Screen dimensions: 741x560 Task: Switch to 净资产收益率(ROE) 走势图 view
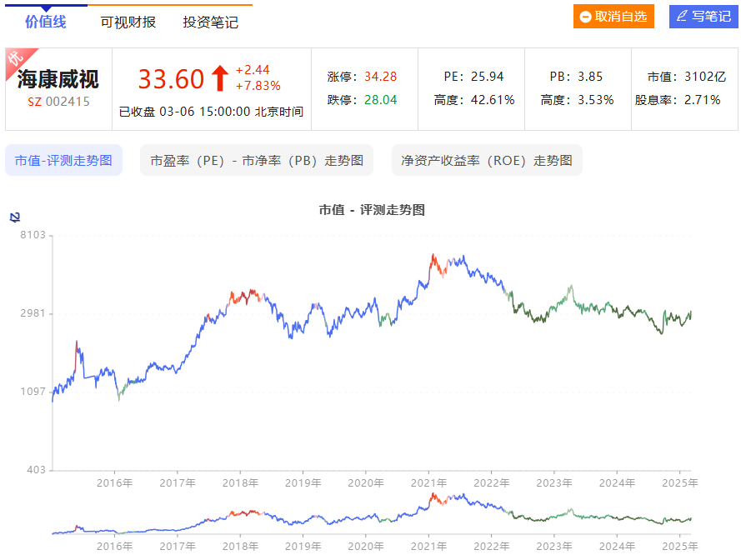(x=487, y=160)
